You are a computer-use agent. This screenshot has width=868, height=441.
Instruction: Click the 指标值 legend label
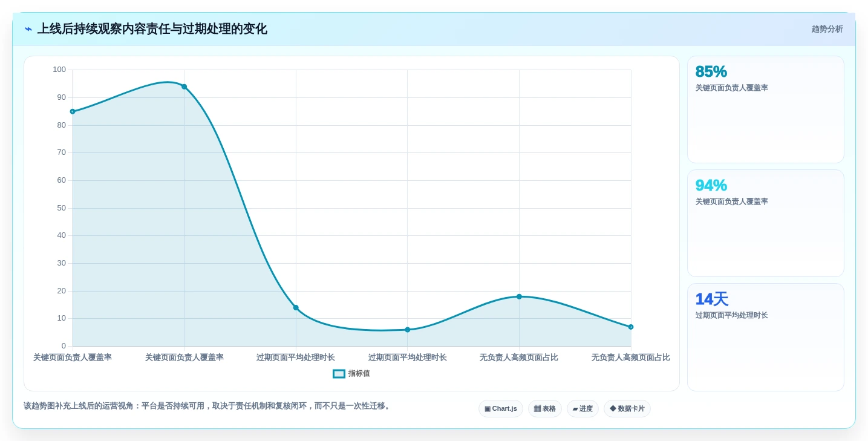point(359,374)
